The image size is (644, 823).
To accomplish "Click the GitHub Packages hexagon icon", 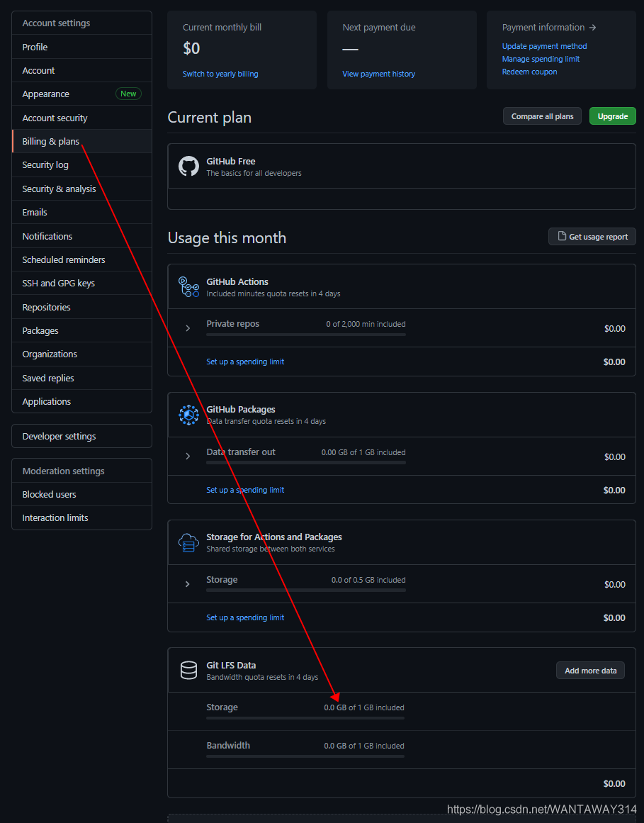I will [x=188, y=415].
